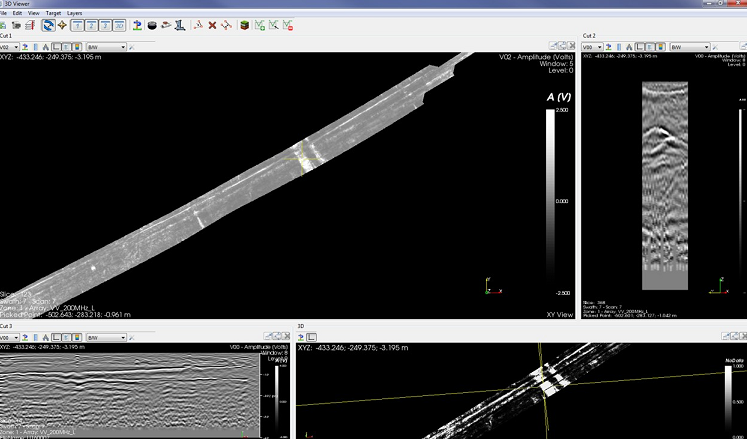Open the Layers menu
The height and width of the screenshot is (439, 747).
pyautogui.click(x=75, y=13)
